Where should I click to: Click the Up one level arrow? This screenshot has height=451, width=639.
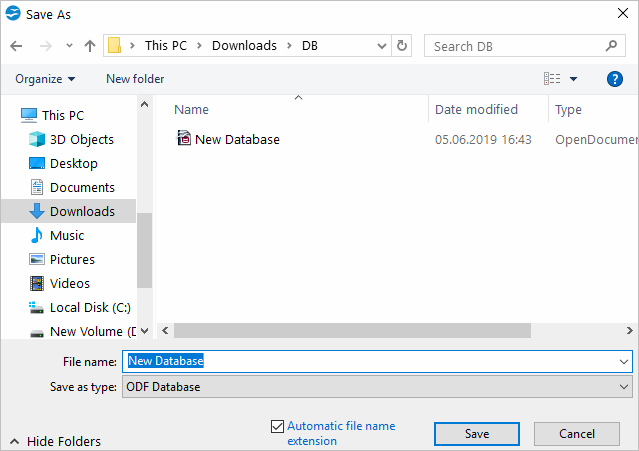90,46
